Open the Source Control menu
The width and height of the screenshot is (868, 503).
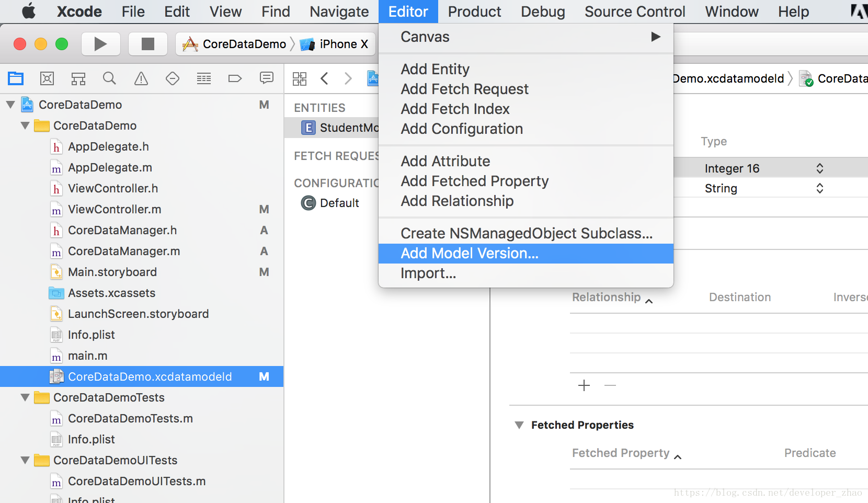point(635,12)
